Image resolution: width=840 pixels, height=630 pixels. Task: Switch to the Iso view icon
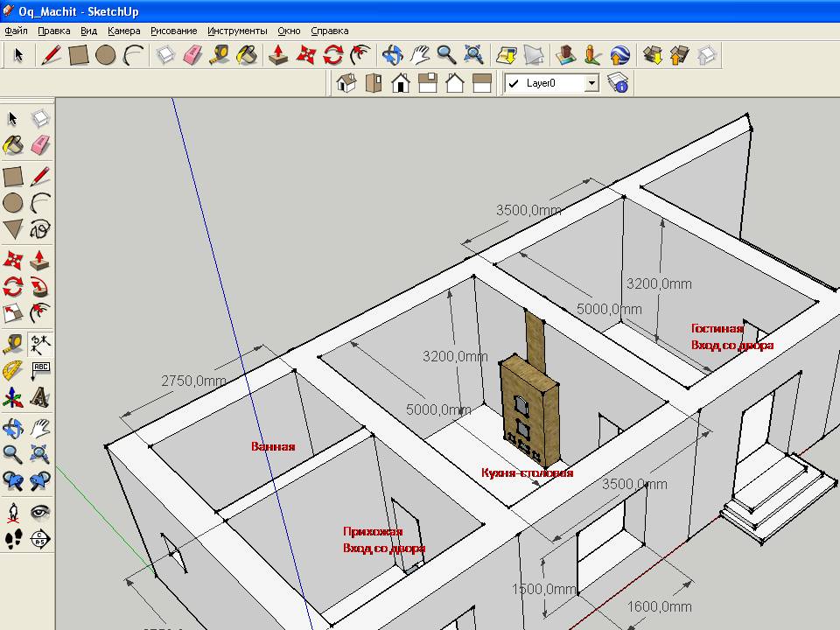pyautogui.click(x=346, y=83)
